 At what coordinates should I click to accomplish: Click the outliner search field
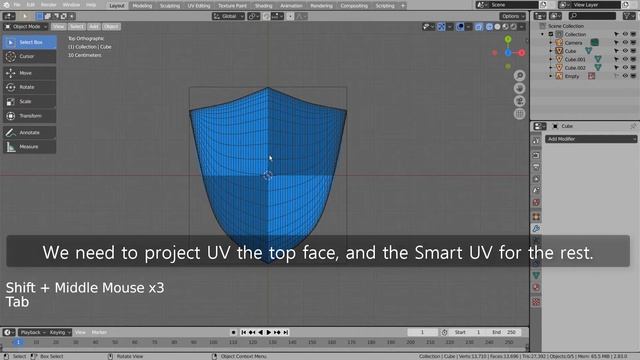tap(592, 16)
